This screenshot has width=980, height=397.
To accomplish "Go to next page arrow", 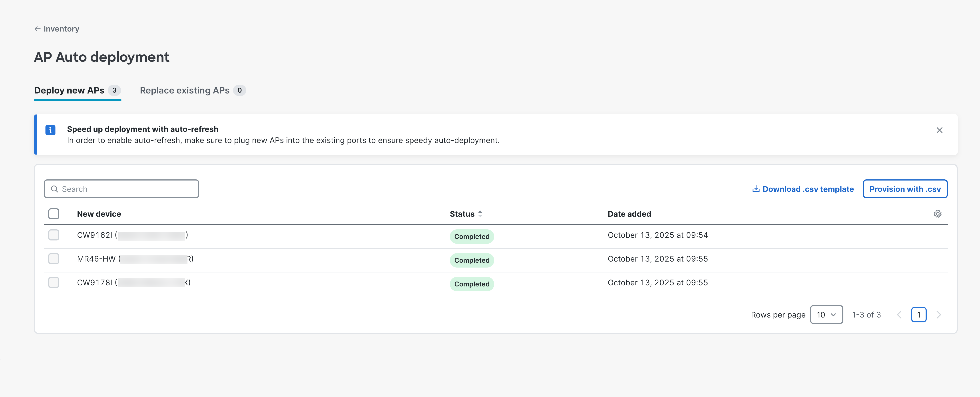I will tap(938, 314).
